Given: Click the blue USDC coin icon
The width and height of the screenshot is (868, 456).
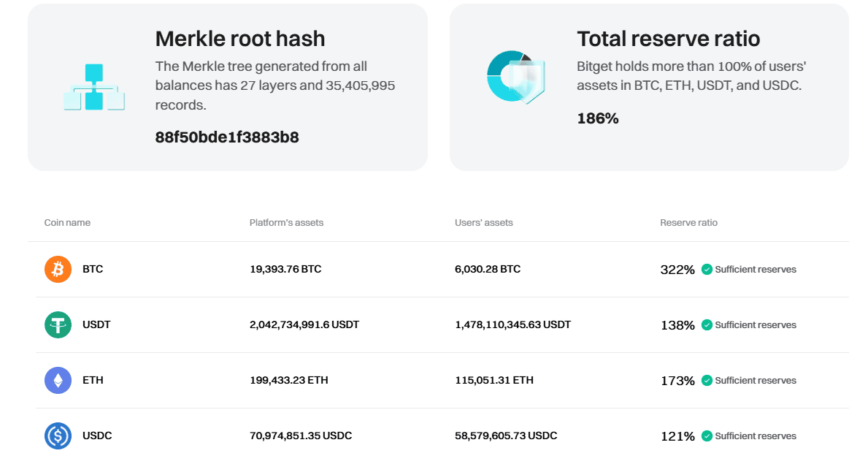Looking at the screenshot, I should pyautogui.click(x=58, y=436).
